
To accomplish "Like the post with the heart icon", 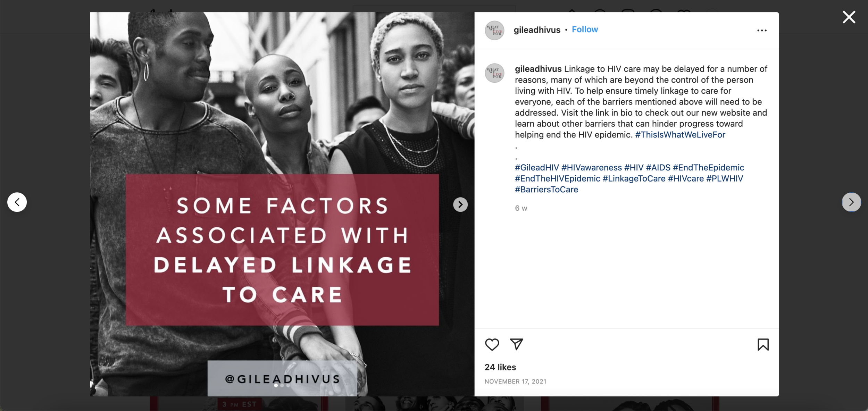I will (492, 344).
